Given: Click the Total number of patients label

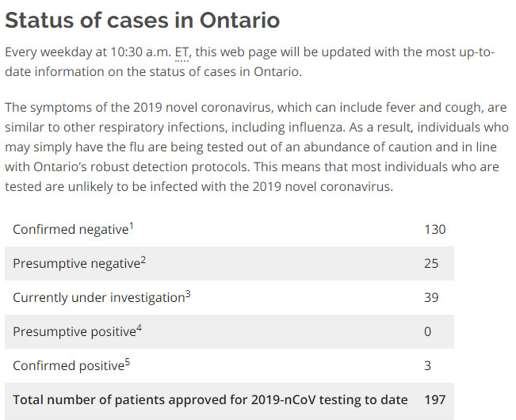Looking at the screenshot, I should coord(210,400).
